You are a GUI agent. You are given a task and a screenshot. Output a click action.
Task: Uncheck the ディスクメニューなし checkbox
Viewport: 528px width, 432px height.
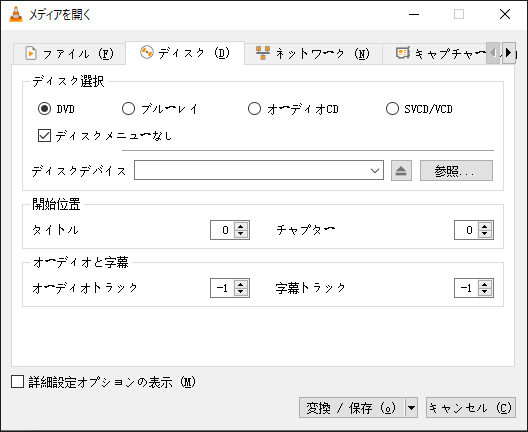[44, 136]
